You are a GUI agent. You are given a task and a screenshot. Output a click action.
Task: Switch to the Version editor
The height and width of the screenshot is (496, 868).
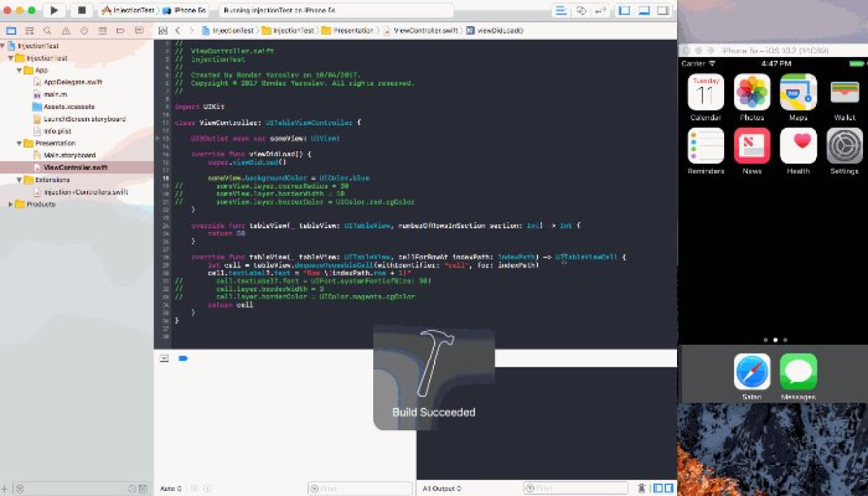pyautogui.click(x=600, y=10)
